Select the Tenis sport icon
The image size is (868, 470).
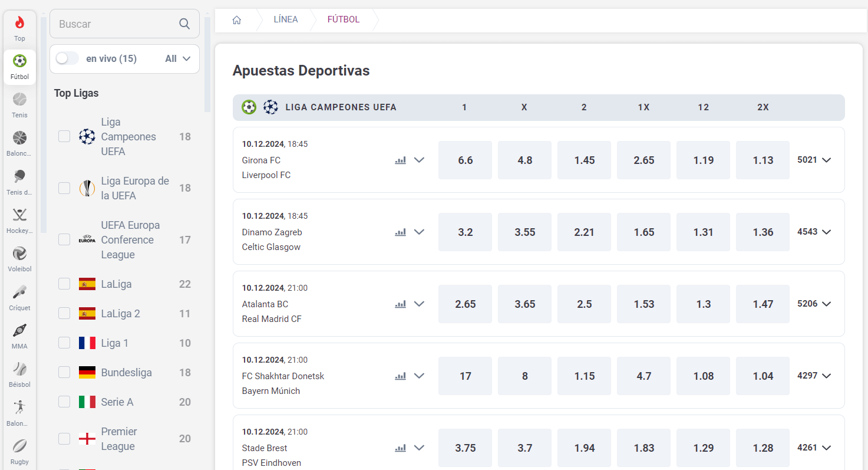click(x=19, y=100)
